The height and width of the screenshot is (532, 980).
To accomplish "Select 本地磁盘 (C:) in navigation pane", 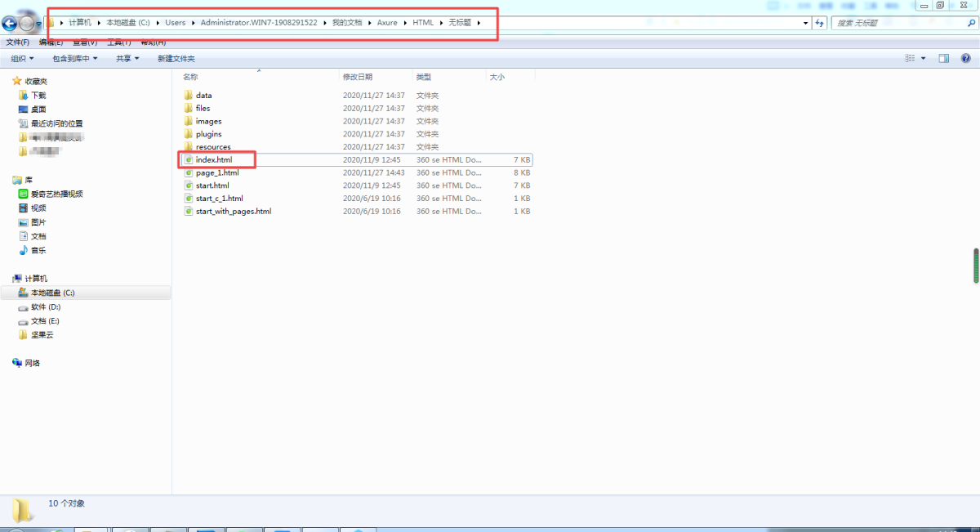I will pyautogui.click(x=52, y=293).
